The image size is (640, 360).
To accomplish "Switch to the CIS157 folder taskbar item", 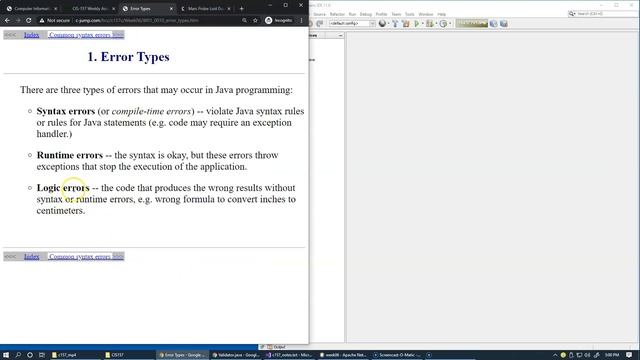I will tap(129, 355).
